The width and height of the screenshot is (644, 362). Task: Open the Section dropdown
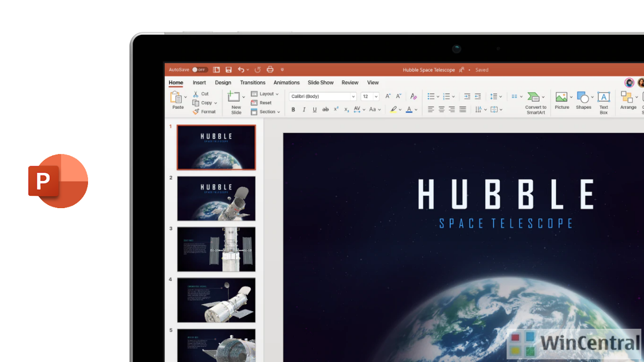coord(266,112)
